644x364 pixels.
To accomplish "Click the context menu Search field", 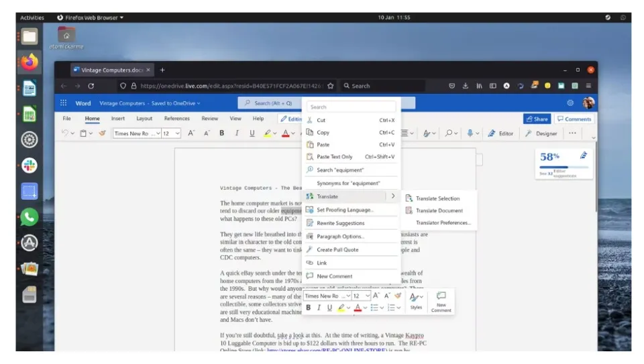I will (352, 107).
